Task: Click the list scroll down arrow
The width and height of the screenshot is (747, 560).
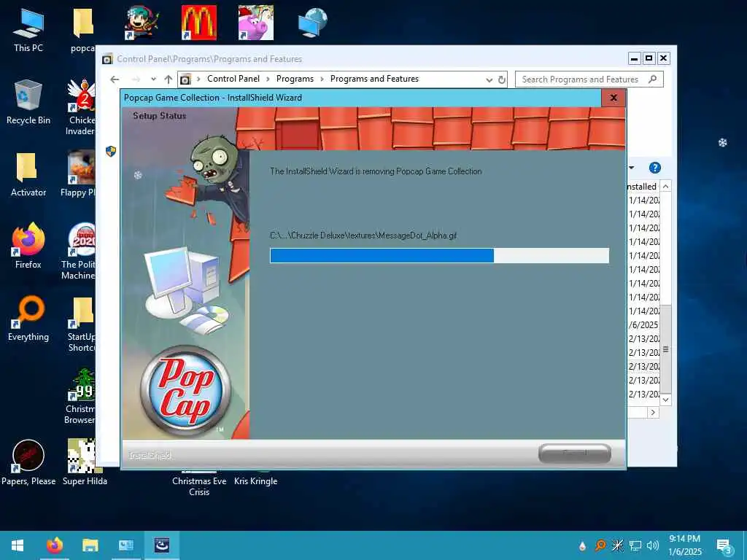Action: [665, 400]
